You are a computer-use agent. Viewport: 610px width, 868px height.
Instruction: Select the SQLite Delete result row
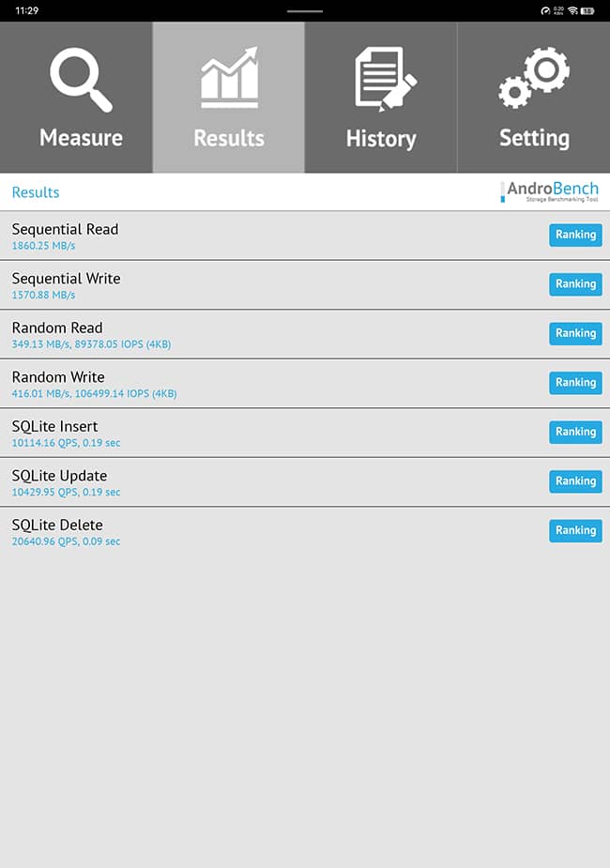[263, 531]
